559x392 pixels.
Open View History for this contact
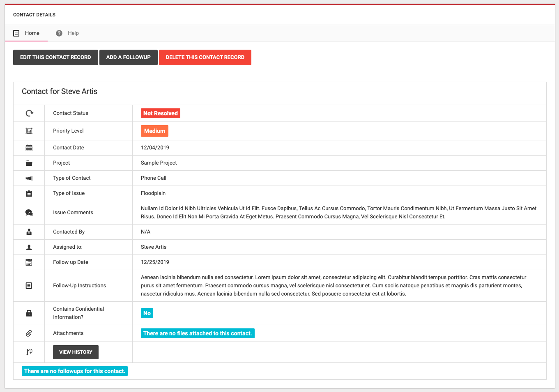[76, 352]
